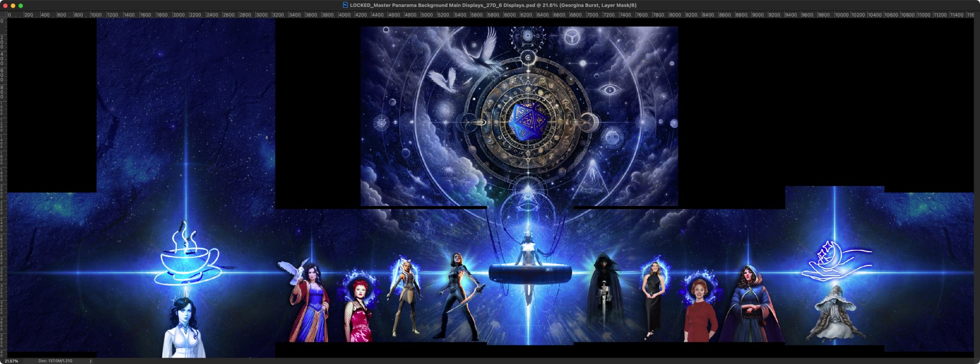The image size is (980, 364).
Task: Click the Doc: 137.0M/1.21G status info
Action: (55, 361)
